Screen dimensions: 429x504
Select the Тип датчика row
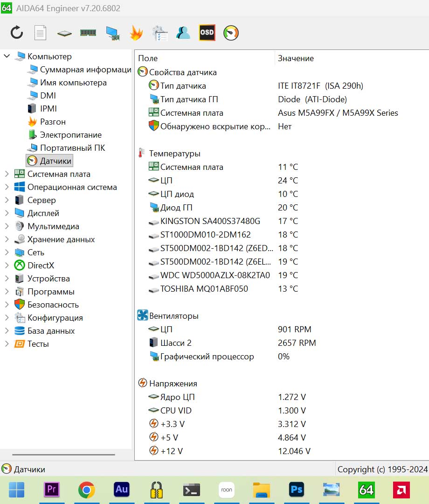[282, 86]
